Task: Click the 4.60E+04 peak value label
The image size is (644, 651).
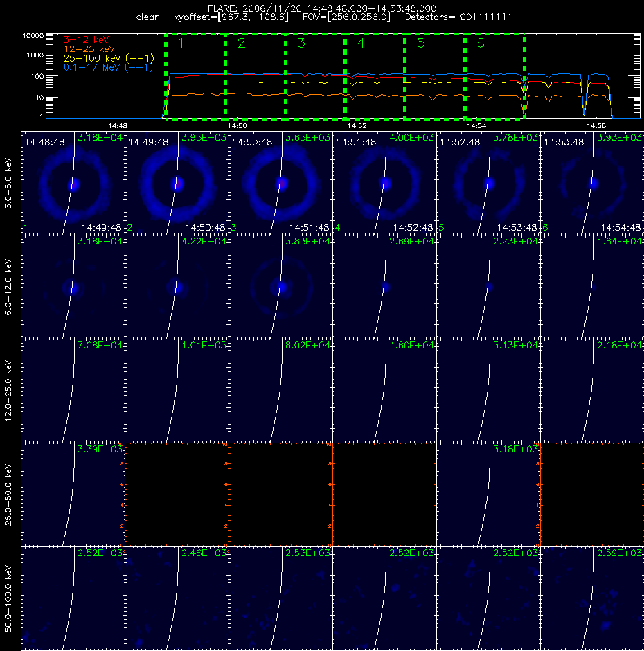Action: click(411, 345)
